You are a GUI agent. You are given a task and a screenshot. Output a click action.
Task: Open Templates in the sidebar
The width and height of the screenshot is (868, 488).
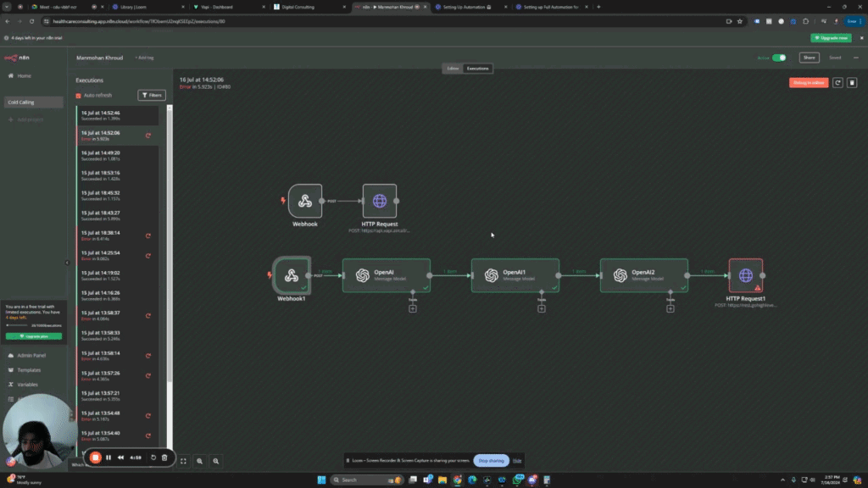pos(29,370)
